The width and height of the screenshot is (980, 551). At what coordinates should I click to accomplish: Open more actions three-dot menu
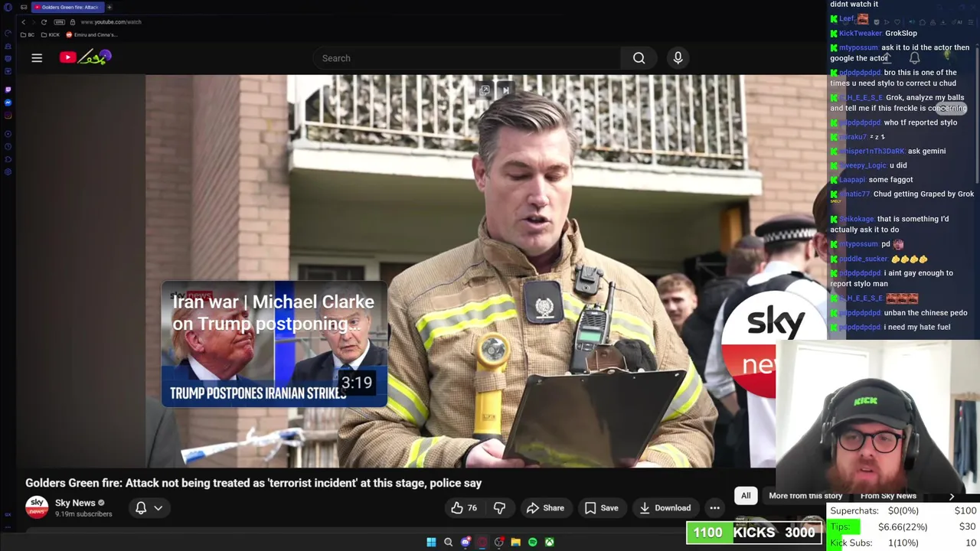point(714,507)
